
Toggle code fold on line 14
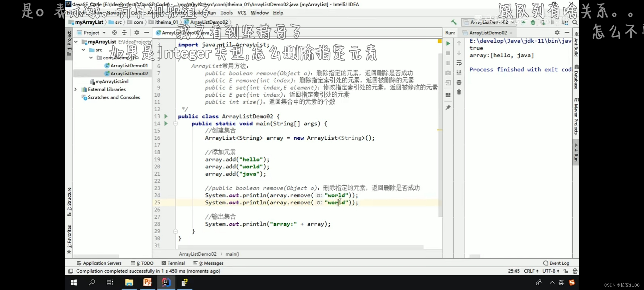click(175, 124)
